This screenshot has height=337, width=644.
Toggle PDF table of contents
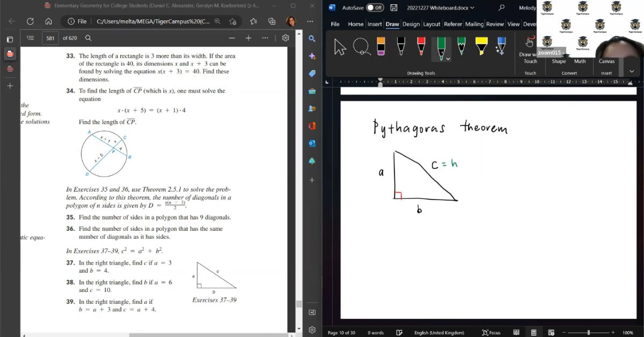pos(31,38)
